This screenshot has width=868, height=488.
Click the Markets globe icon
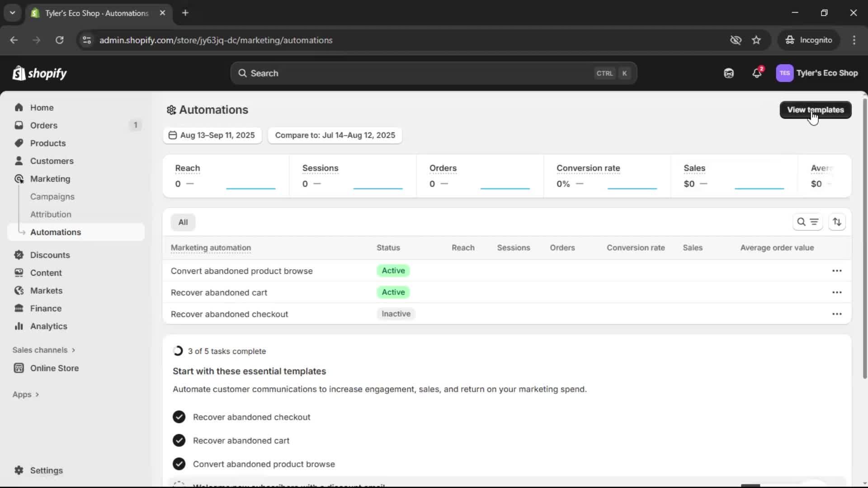tap(19, 291)
